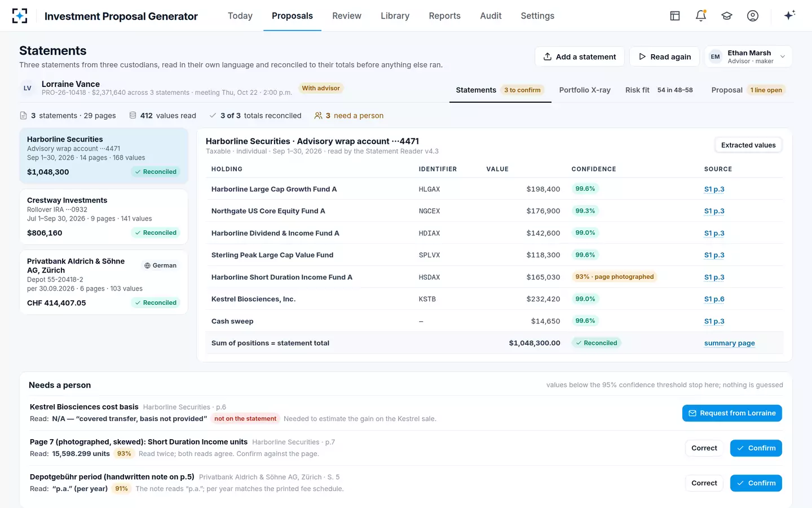The width and height of the screenshot is (812, 508).
Task: Switch to Reports
Action: click(x=444, y=16)
